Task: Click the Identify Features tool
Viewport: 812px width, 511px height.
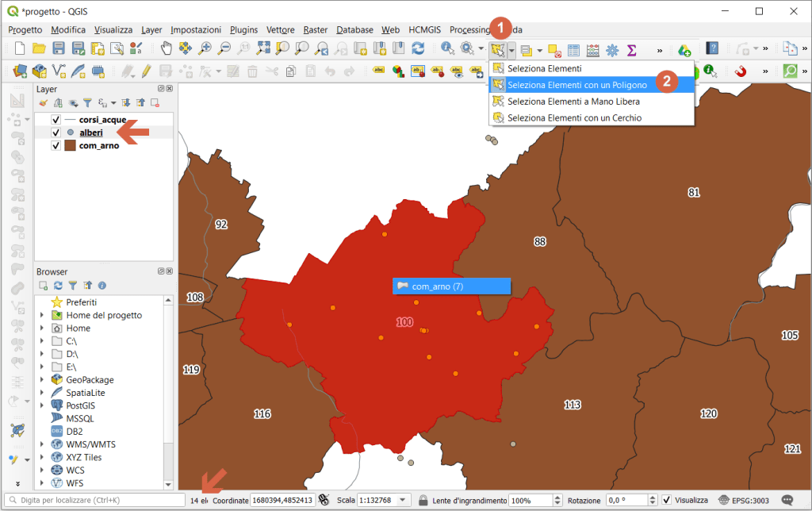Action: (448, 49)
